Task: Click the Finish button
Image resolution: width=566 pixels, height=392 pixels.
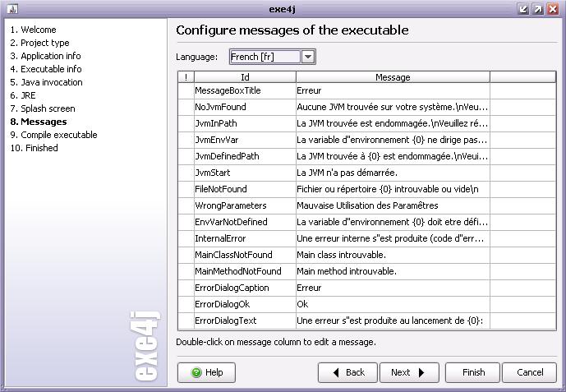Action: [473, 372]
